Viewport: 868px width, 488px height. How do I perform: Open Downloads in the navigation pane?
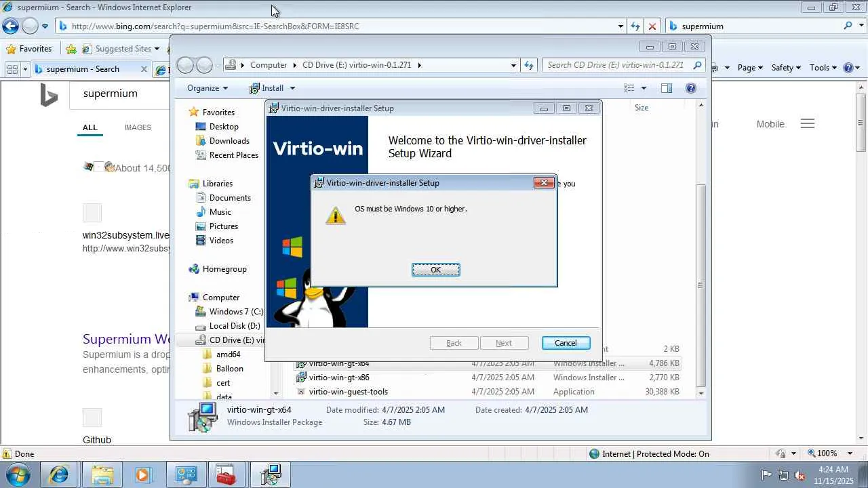coord(229,141)
